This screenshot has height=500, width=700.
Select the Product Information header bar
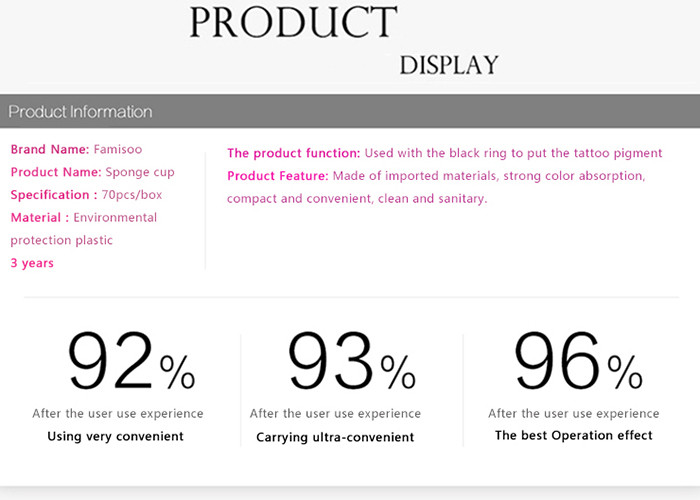point(350,111)
